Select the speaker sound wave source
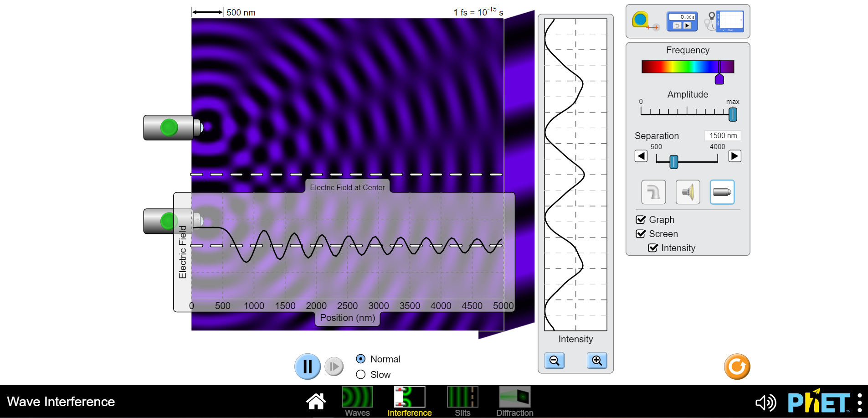This screenshot has height=418, width=868. 688,192
